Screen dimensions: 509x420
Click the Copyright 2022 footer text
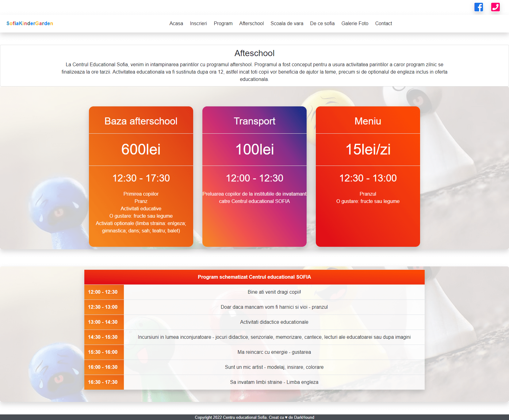point(255,417)
